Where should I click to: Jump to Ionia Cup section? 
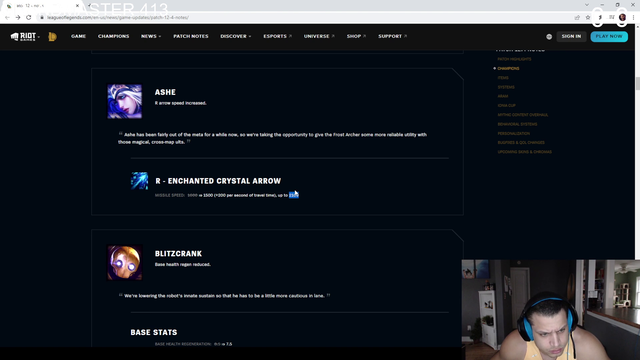[x=507, y=106]
